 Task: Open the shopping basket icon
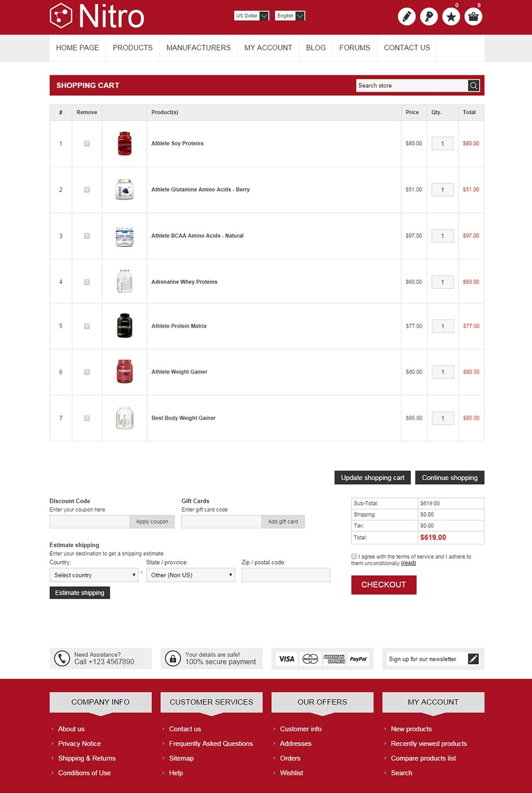point(473,16)
